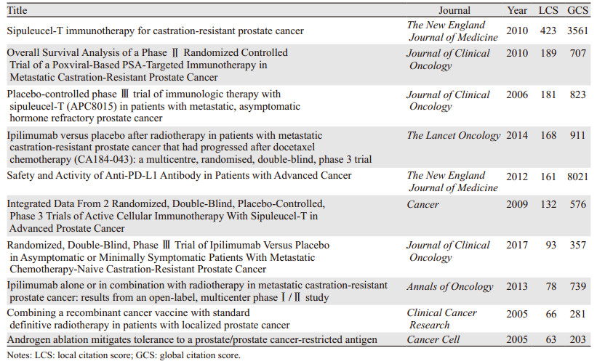The height and width of the screenshot is (364, 605).
Task: Open the Anti-PD-L1 Antibody safety article title
Action: coord(179,176)
